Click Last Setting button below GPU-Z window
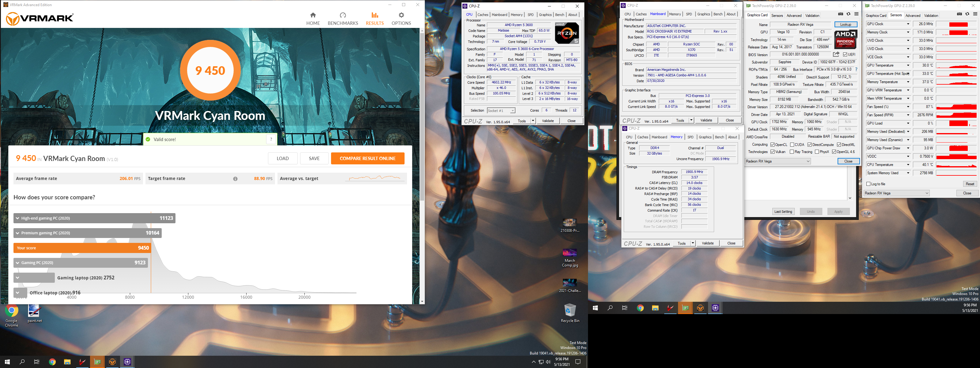 click(783, 212)
